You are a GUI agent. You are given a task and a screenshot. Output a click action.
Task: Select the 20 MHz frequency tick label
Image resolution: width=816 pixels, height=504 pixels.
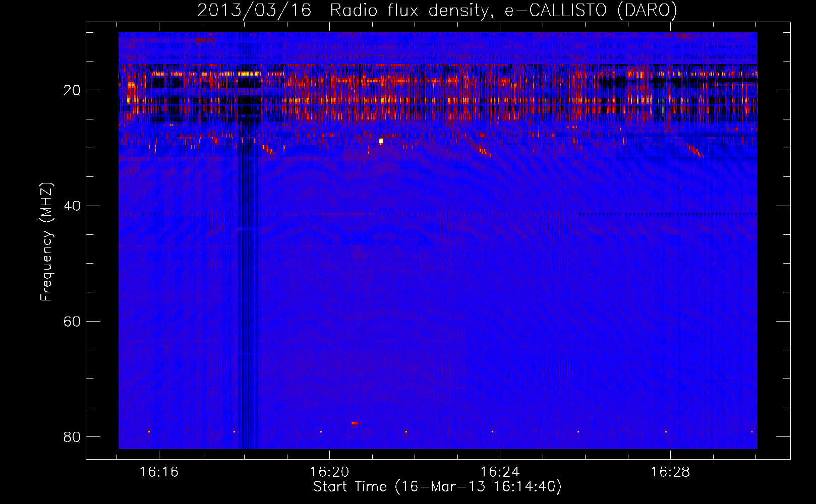coord(72,90)
